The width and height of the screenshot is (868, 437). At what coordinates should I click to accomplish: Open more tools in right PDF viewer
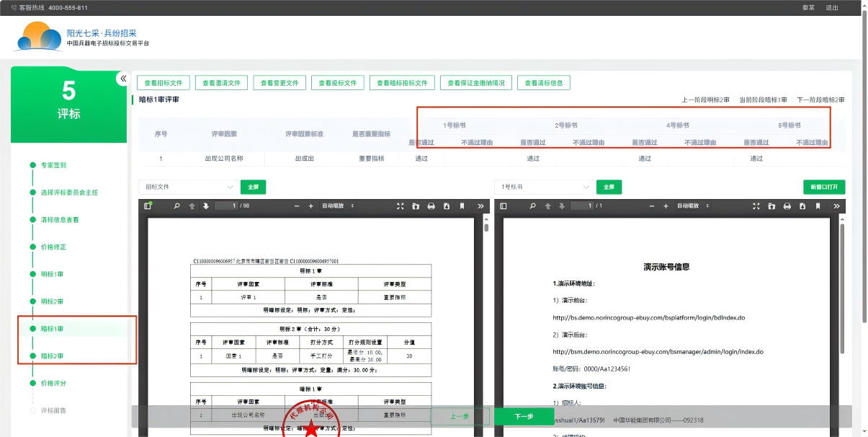pos(836,206)
